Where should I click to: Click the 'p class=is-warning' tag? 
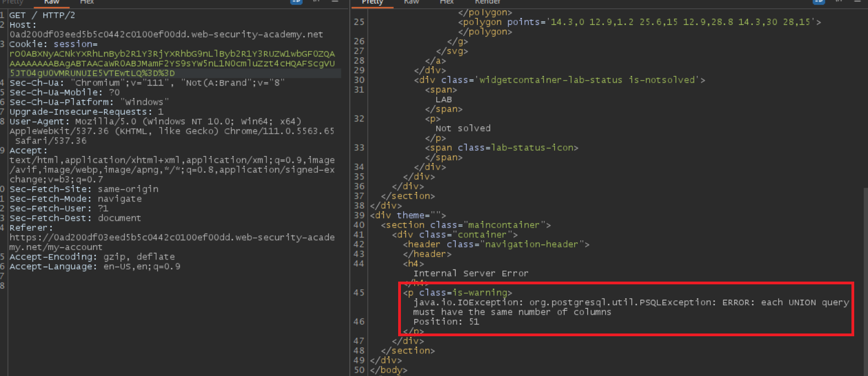point(458,293)
